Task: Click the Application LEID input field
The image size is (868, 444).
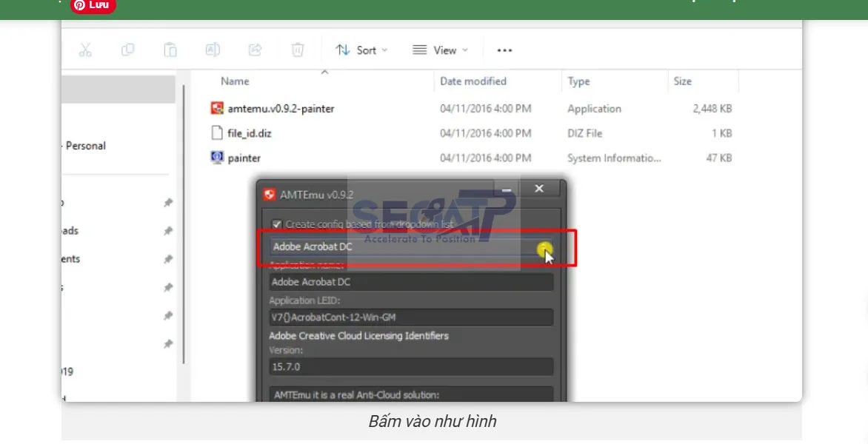Action: click(x=411, y=317)
